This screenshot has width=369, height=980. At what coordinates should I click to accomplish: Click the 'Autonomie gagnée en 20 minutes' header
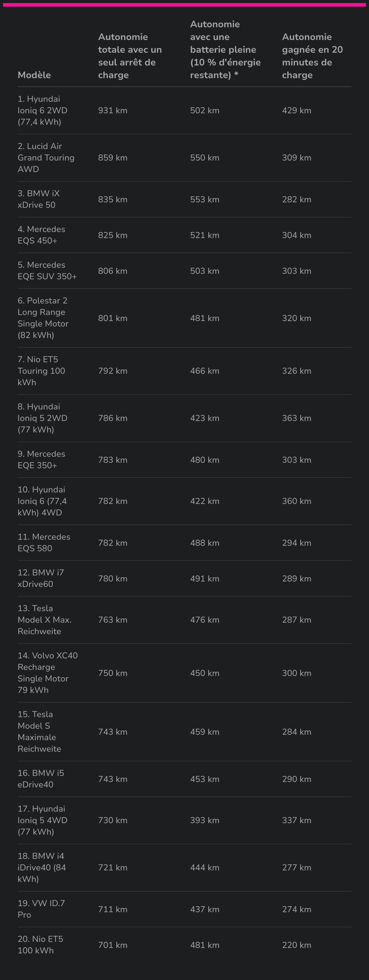(312, 56)
